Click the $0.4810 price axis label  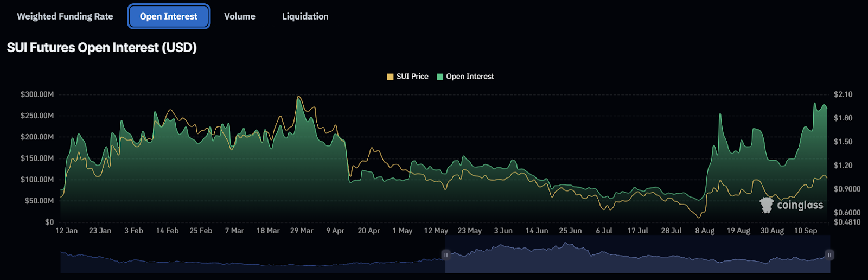[x=847, y=222]
